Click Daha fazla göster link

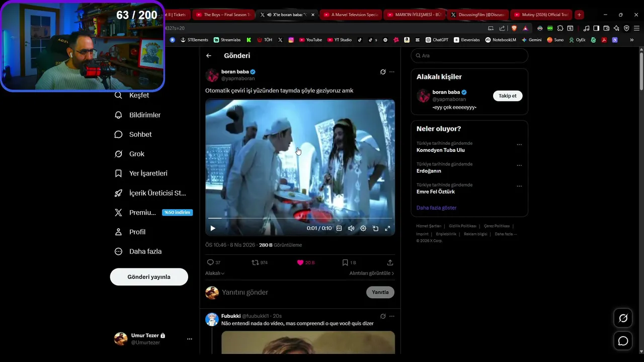click(x=436, y=208)
